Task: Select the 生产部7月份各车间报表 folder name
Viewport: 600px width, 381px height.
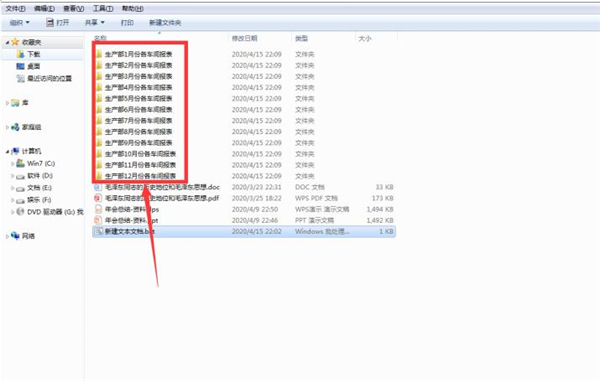Action: coord(139,120)
